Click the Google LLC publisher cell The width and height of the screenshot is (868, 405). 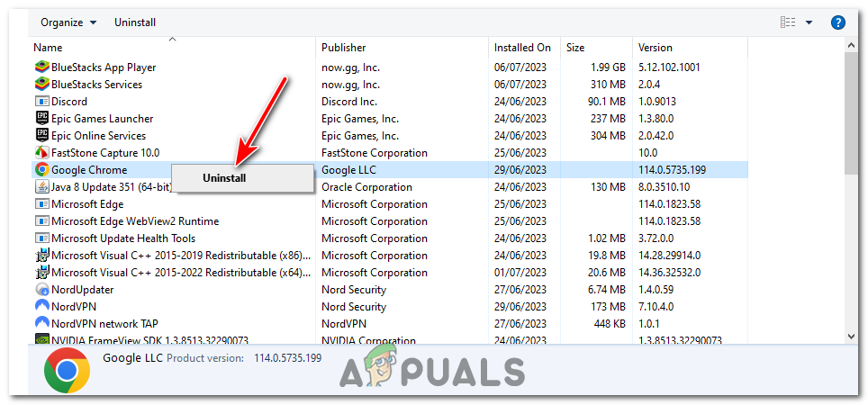[x=348, y=170]
